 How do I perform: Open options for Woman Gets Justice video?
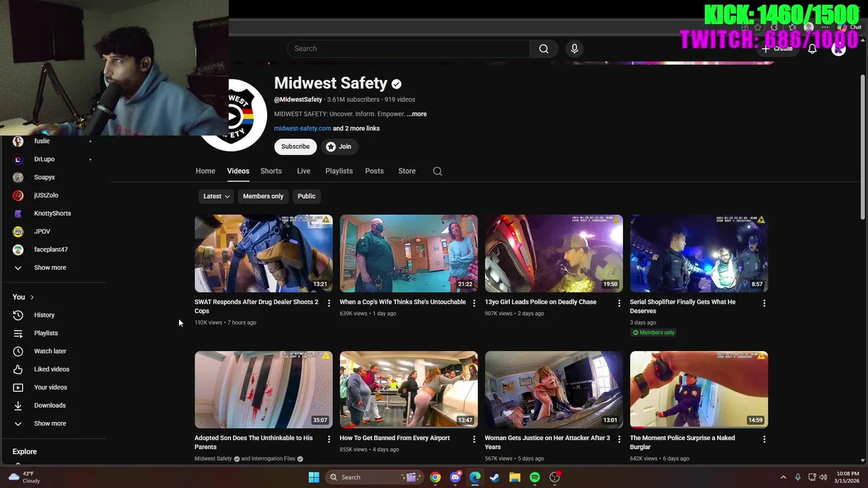click(619, 439)
